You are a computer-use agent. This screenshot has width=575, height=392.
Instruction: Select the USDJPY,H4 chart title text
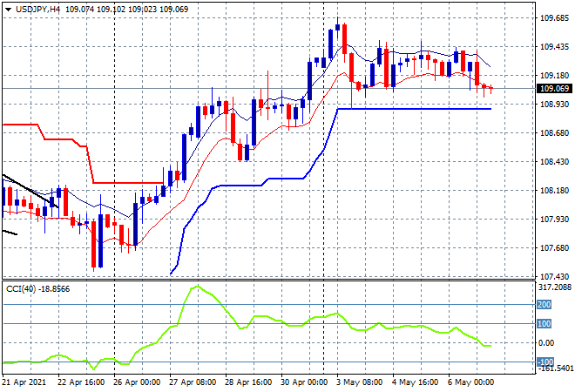click(x=37, y=10)
